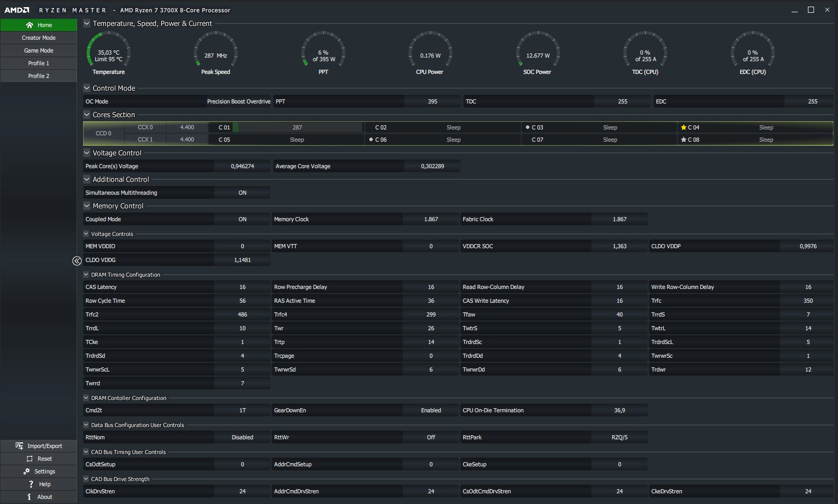Image resolution: width=838 pixels, height=504 pixels.
Task: Switch to Game Mode
Action: click(39, 50)
